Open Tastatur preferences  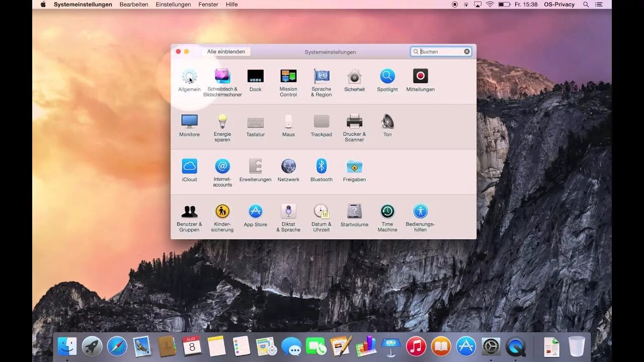(x=256, y=126)
